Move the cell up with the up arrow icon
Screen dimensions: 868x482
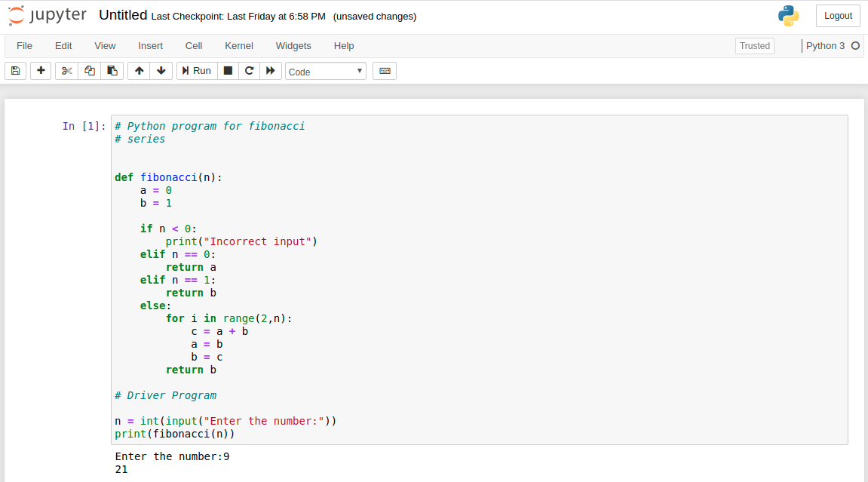[x=138, y=70]
